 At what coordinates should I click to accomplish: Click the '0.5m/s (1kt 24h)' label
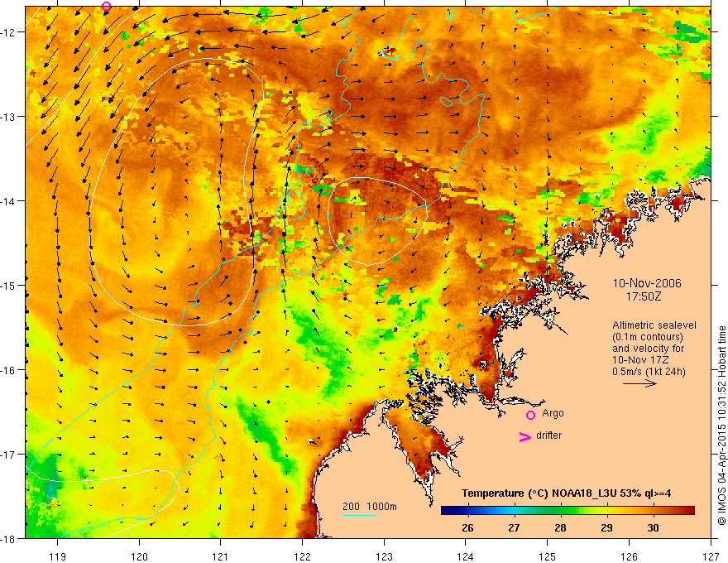(649, 372)
